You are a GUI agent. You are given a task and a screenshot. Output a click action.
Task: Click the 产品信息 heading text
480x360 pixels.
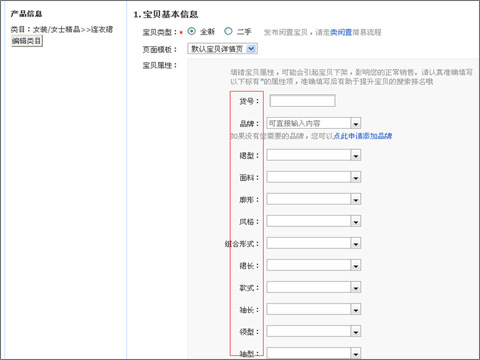tap(26, 14)
